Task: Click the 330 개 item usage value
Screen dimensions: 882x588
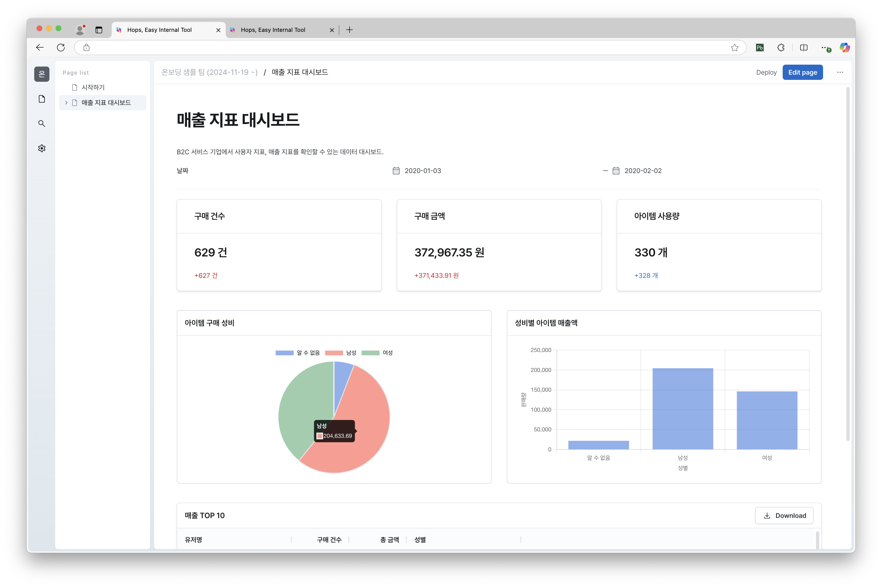Action: tap(651, 252)
